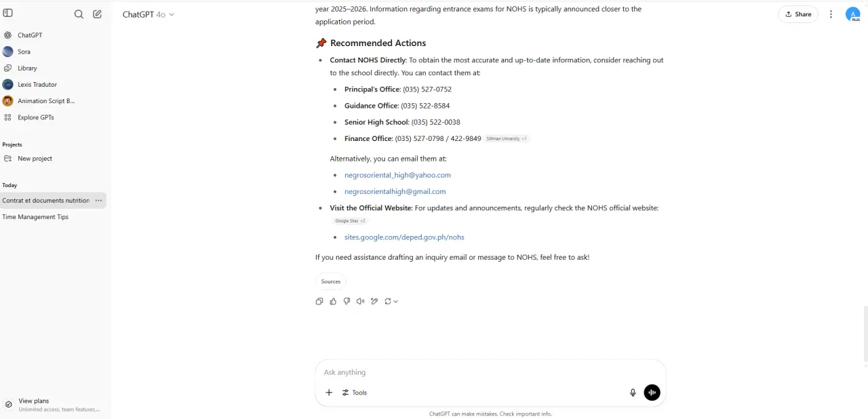Click the Ask anything input field
The height and width of the screenshot is (419, 868).
click(475, 372)
